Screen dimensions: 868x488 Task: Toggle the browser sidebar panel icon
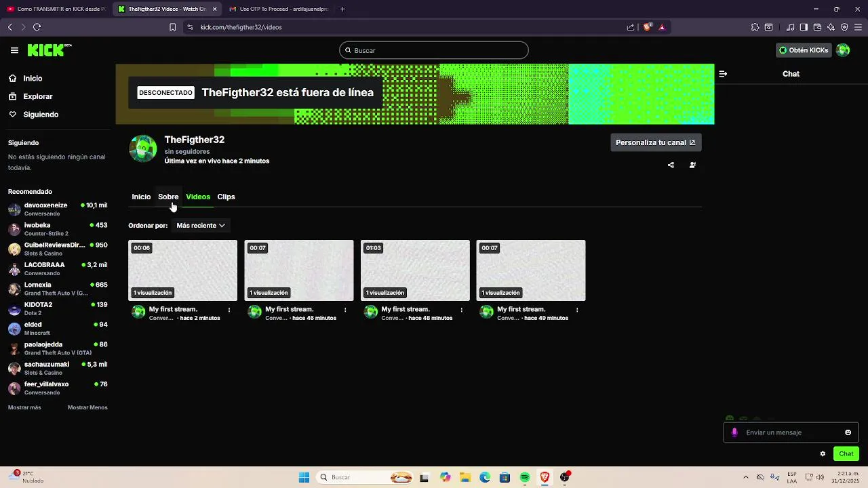coord(804,27)
